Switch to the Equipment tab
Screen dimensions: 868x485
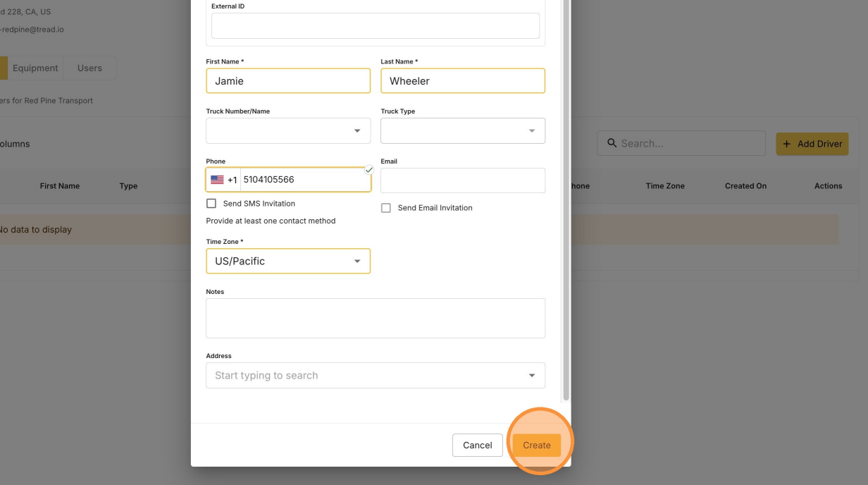click(35, 68)
